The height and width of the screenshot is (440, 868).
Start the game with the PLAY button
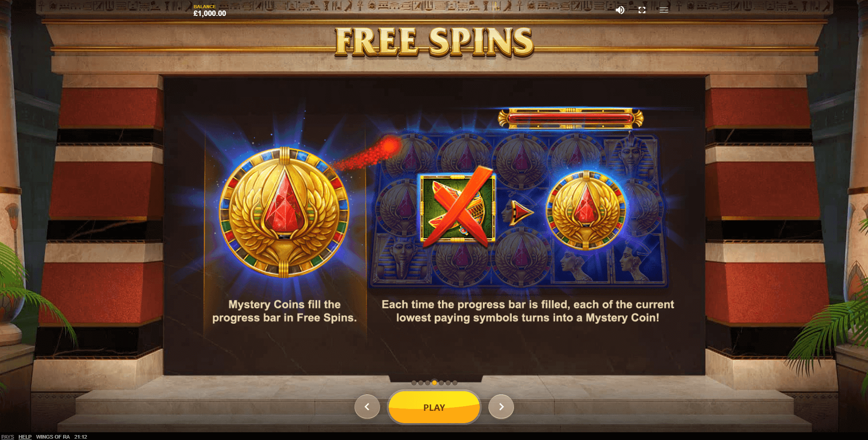tap(434, 407)
